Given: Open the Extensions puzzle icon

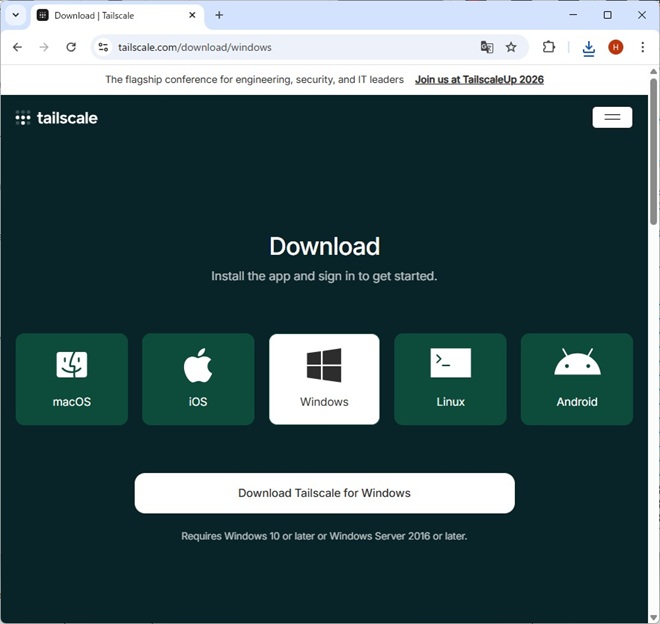Looking at the screenshot, I should coord(549,47).
